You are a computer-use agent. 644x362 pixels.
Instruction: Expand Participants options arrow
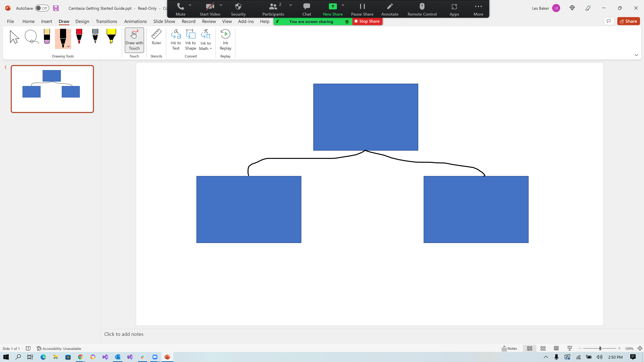(290, 5)
